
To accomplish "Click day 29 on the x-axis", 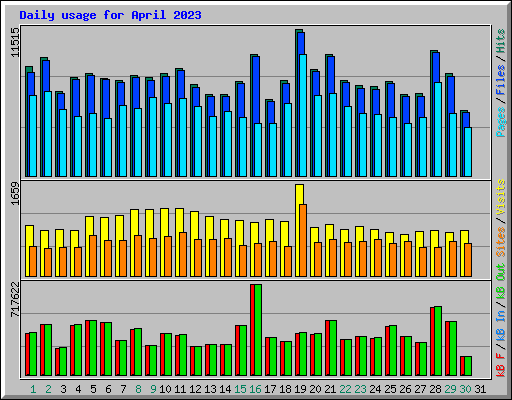I will [x=450, y=389].
